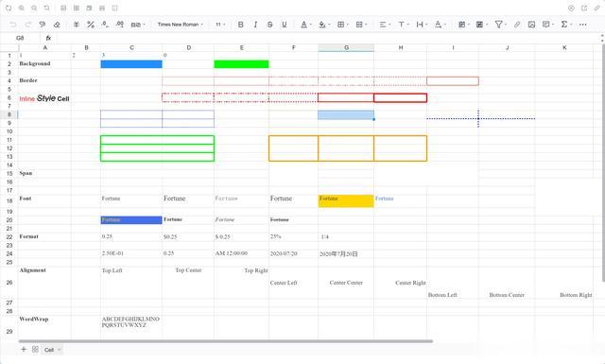Screen dimensions: 605x364
Task: Select column G header
Action: 346,47
